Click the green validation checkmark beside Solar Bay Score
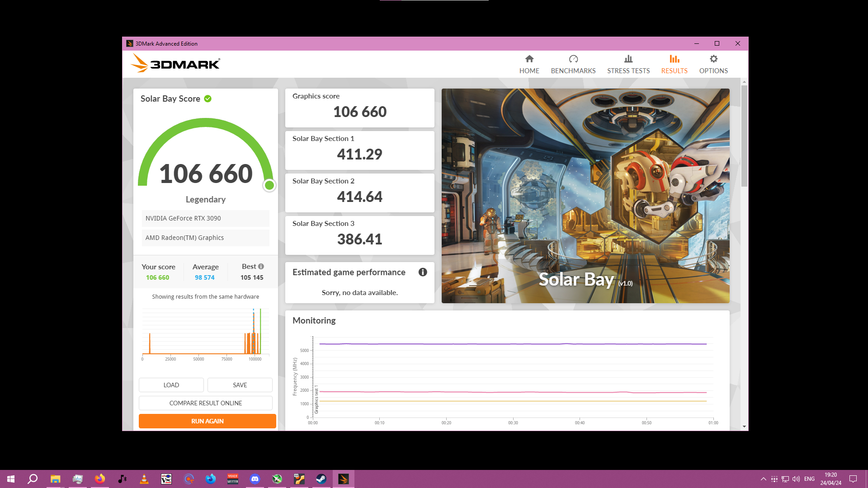Screen dimensions: 868x488 click(208, 99)
